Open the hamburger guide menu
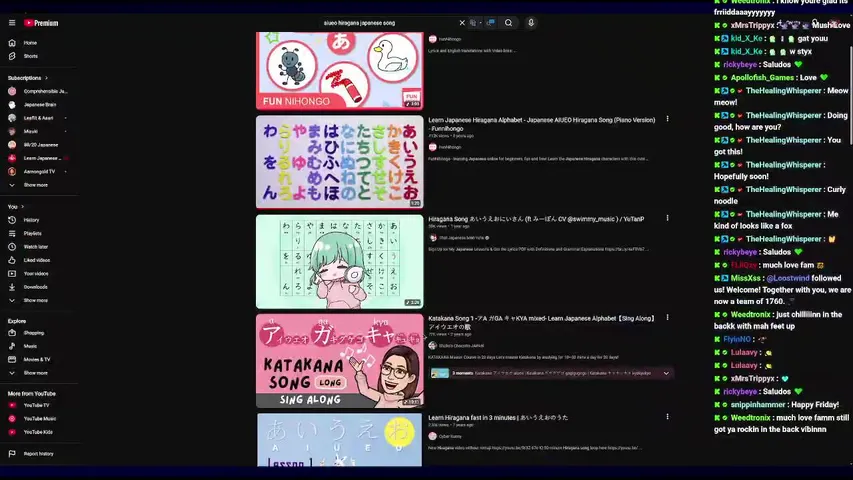This screenshot has height=480, width=853. 12,23
